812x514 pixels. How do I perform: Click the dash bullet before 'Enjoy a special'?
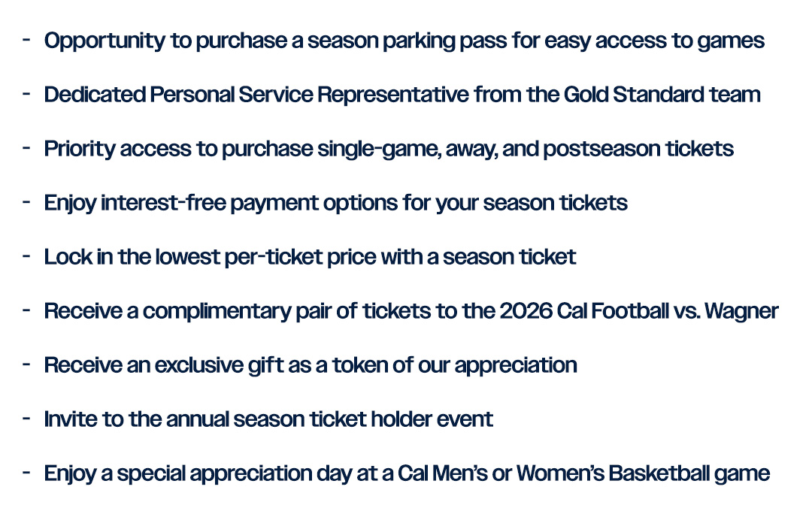(x=26, y=473)
